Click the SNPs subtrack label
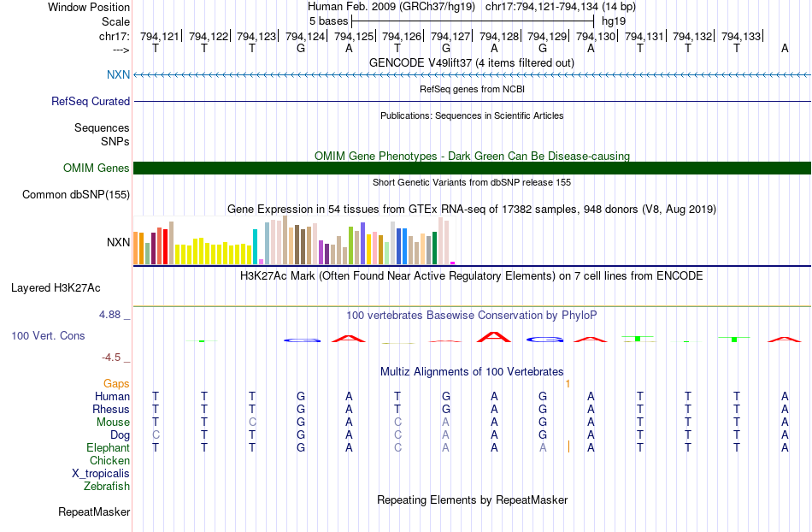Image resolution: width=812 pixels, height=532 pixels. pos(115,141)
